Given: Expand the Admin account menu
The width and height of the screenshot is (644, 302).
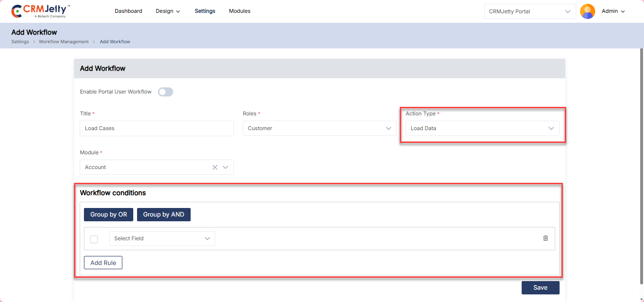Looking at the screenshot, I should pyautogui.click(x=613, y=11).
